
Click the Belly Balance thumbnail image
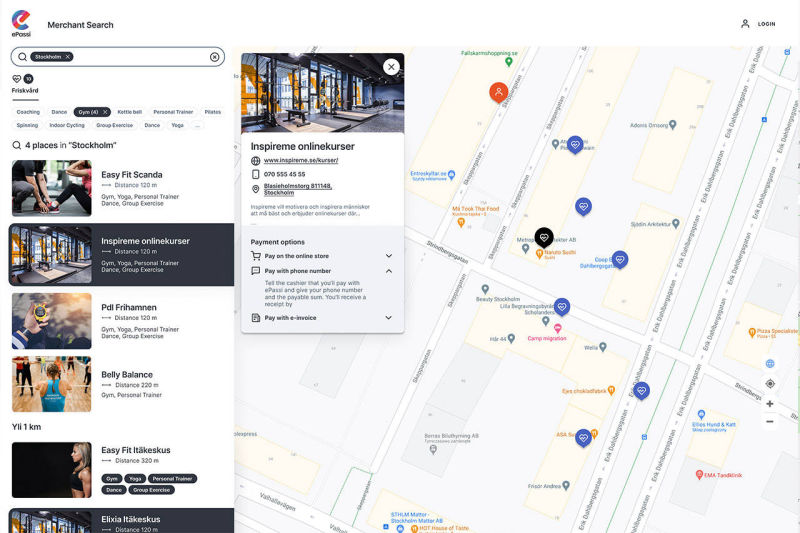[52, 384]
